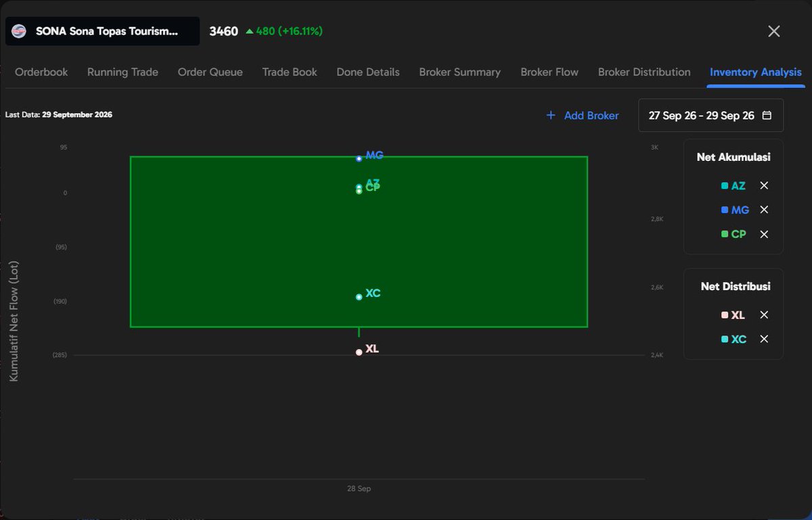Viewport: 812px width, 520px height.
Task: Open the Running Trade tab
Action: (122, 72)
